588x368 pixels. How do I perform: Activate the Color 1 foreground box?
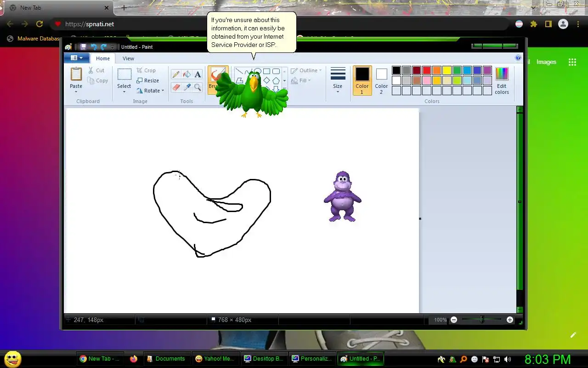362,80
